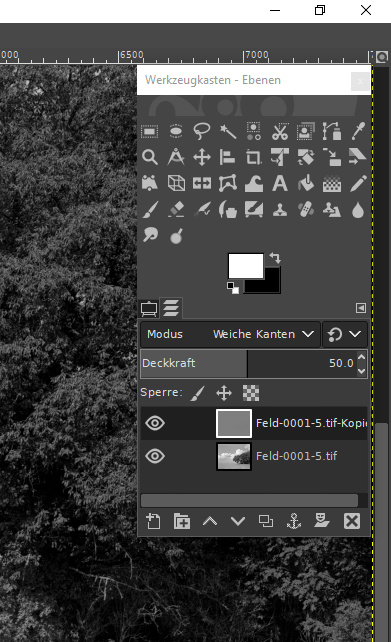Select the Scissors Select tool
The image size is (391, 642).
pyautogui.click(x=280, y=131)
